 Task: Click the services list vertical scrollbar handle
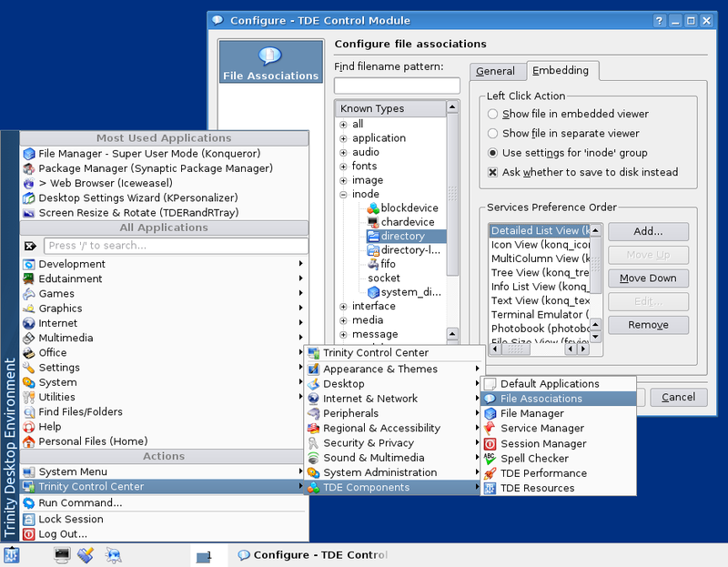pyautogui.click(x=596, y=265)
